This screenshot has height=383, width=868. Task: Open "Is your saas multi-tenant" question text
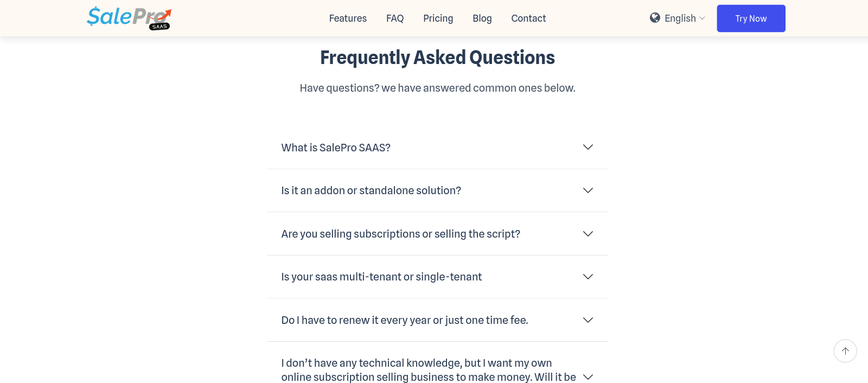click(x=381, y=277)
